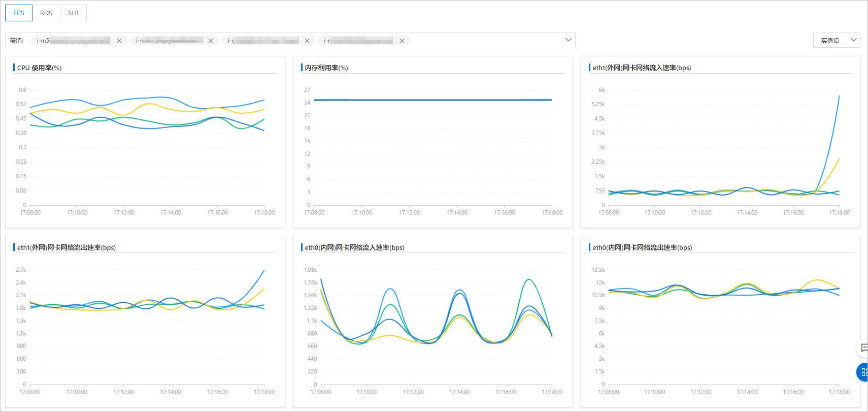Image resolution: width=868 pixels, height=412 pixels.
Task: Click the 6k axis label in eth1 inbound chart
Action: [x=602, y=90]
